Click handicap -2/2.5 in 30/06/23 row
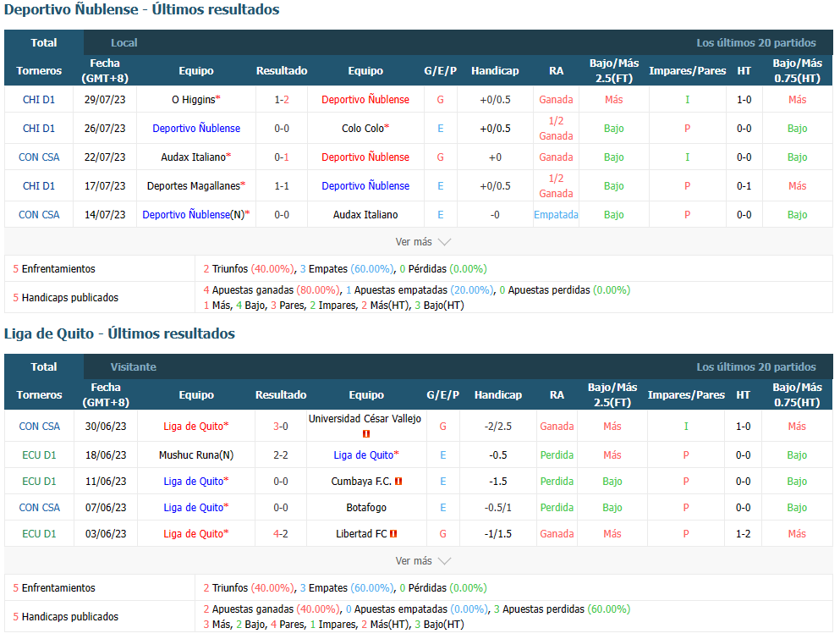 498,427
